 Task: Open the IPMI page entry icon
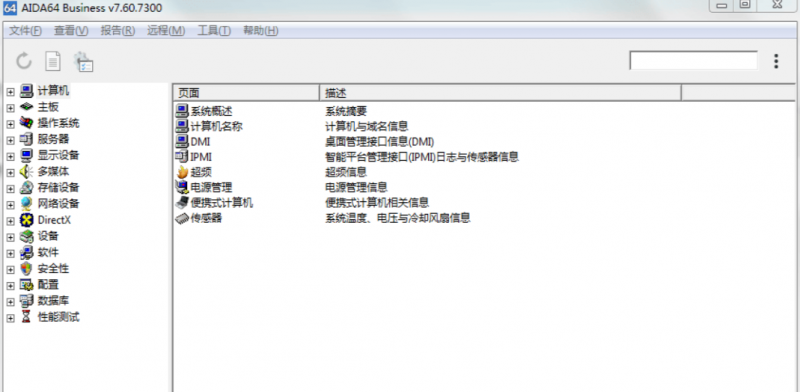tap(182, 157)
